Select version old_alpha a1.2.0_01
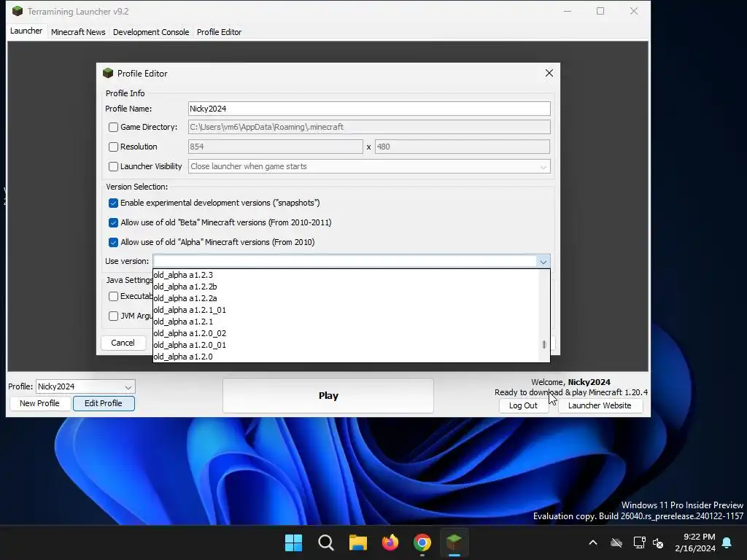747x560 pixels. point(347,345)
